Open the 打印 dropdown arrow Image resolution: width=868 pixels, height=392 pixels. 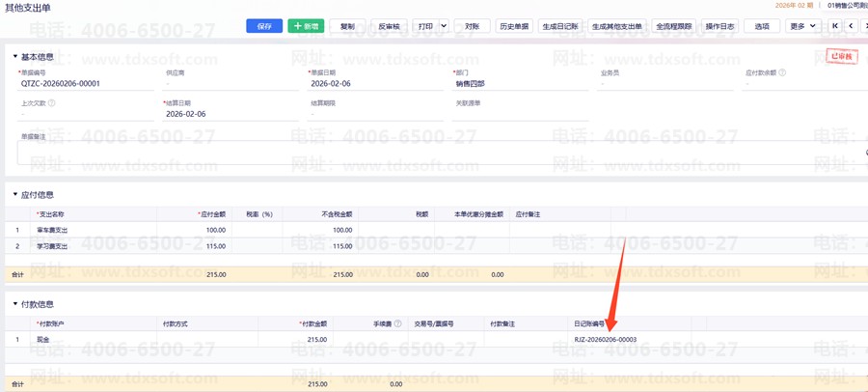444,26
